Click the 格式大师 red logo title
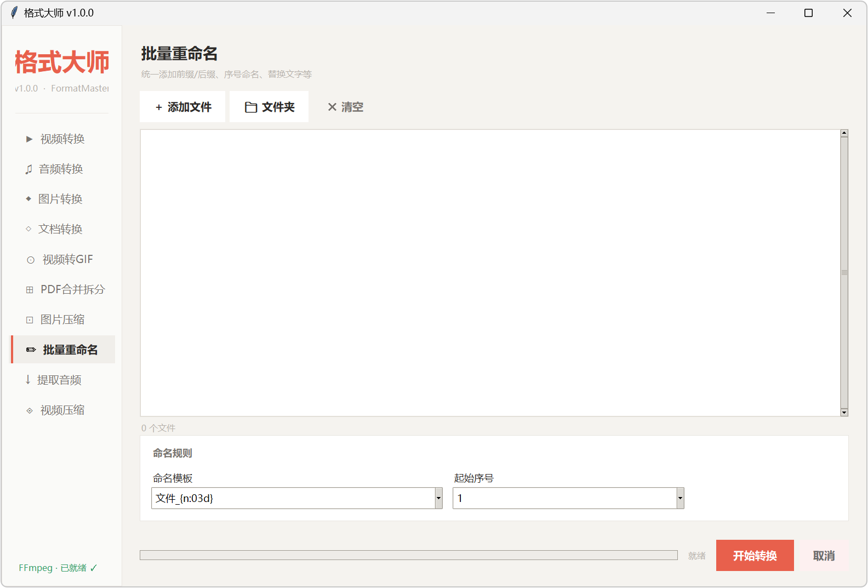 [62, 62]
